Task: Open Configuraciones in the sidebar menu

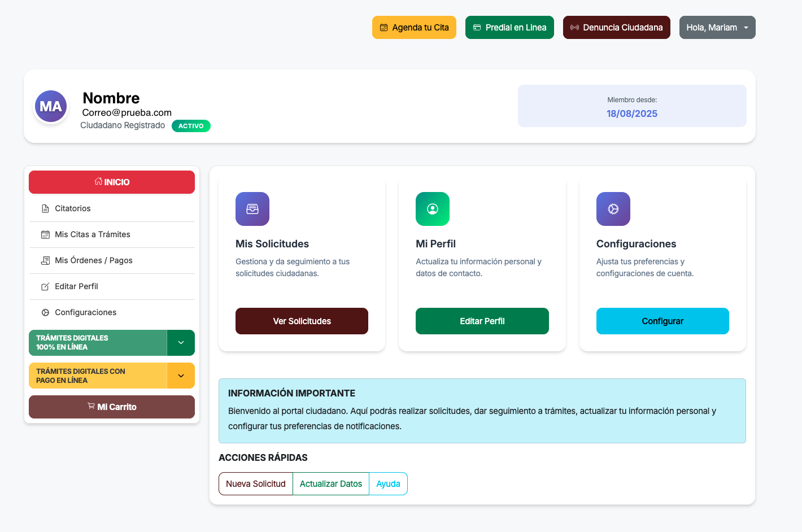Action: point(112,312)
